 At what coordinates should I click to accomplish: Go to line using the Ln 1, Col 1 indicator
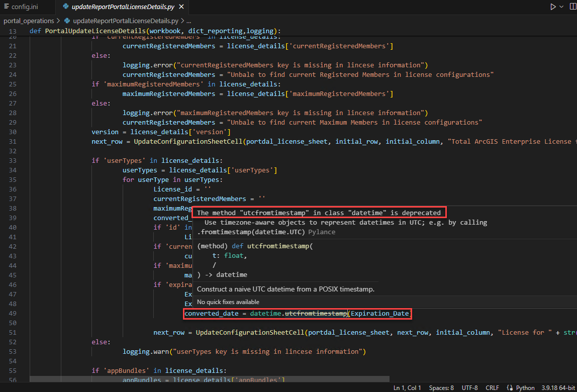coord(407,387)
